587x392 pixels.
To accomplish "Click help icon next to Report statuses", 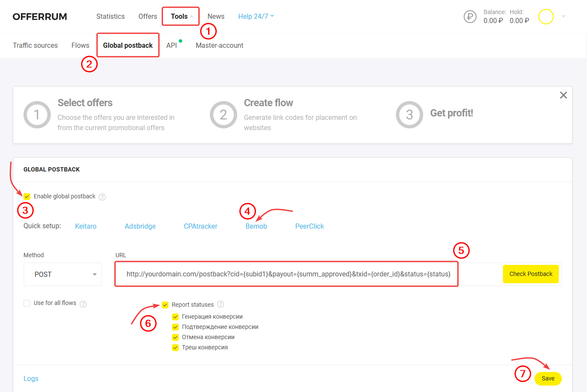I will [221, 304].
